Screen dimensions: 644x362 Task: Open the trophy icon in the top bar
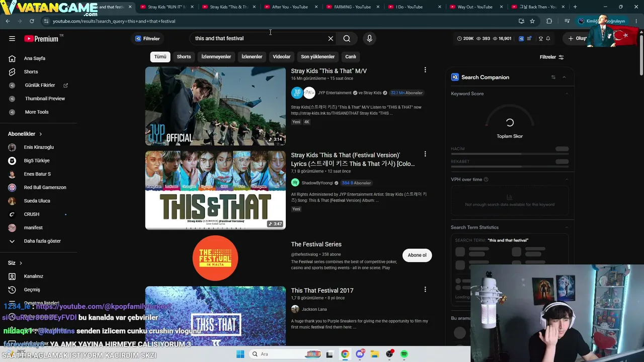click(x=541, y=39)
